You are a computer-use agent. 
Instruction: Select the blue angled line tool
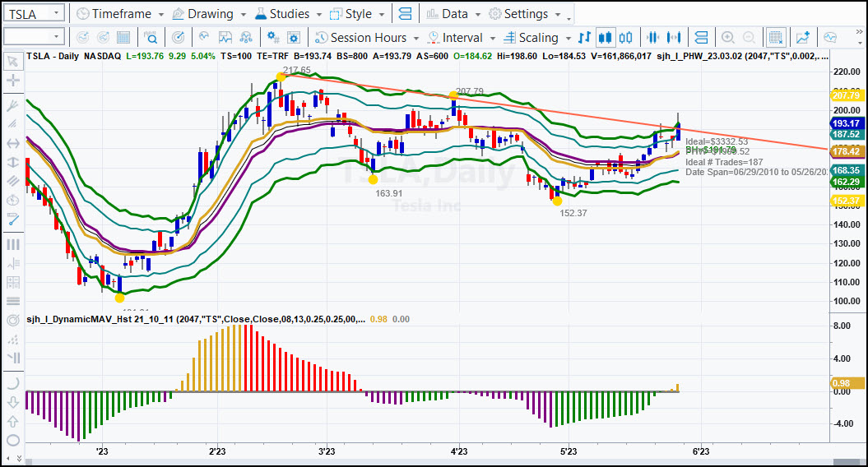pyautogui.click(x=12, y=220)
